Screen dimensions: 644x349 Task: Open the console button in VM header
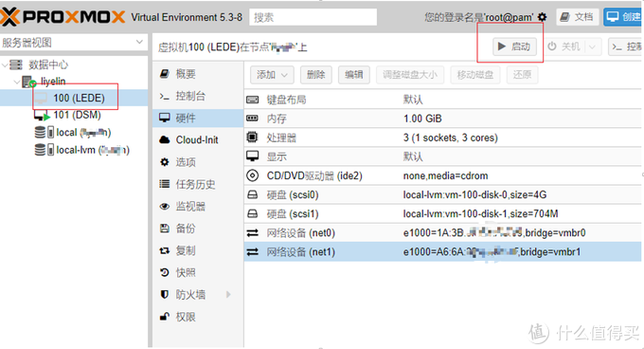pyautogui.click(x=625, y=46)
